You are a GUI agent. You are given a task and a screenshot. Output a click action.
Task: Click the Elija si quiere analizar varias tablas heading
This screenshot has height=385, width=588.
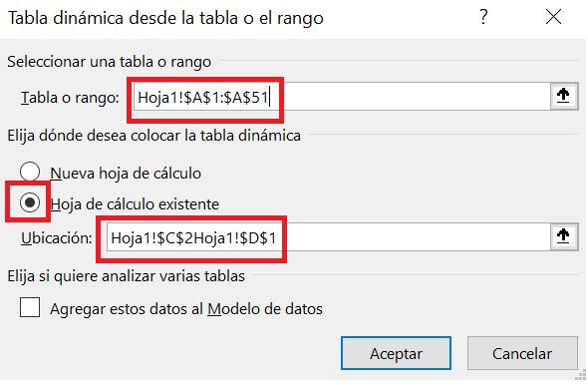pyautogui.click(x=126, y=276)
